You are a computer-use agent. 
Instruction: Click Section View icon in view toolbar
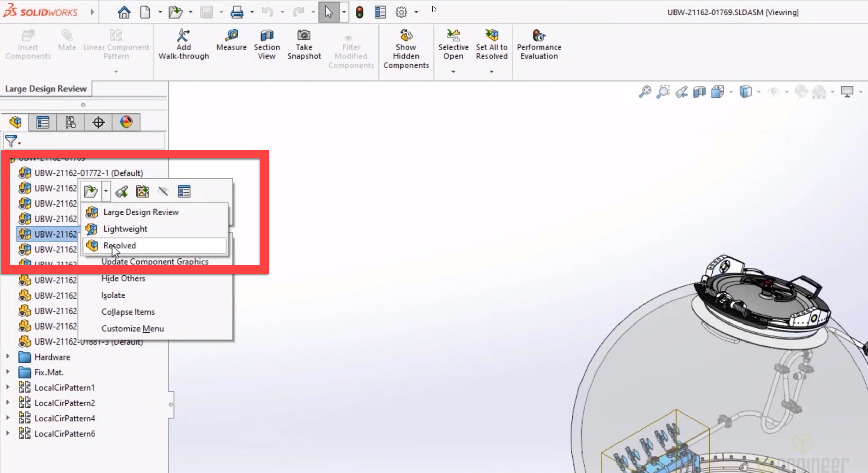699,92
